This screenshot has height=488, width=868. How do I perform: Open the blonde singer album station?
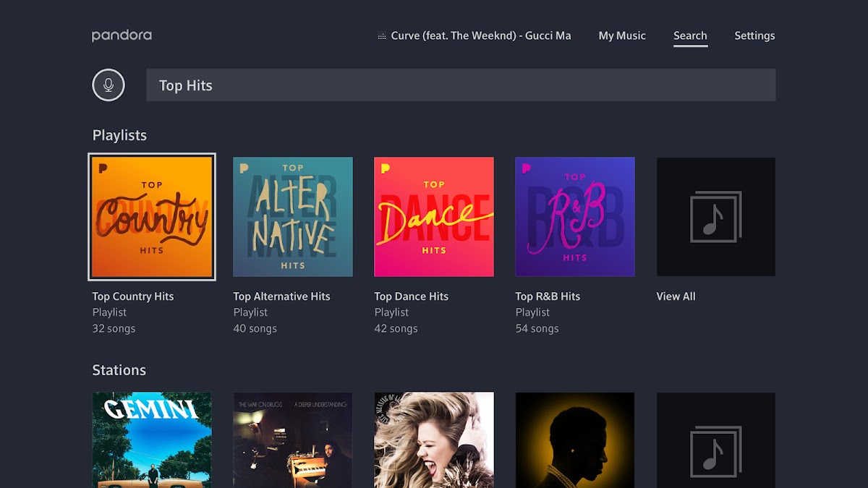pos(434,440)
